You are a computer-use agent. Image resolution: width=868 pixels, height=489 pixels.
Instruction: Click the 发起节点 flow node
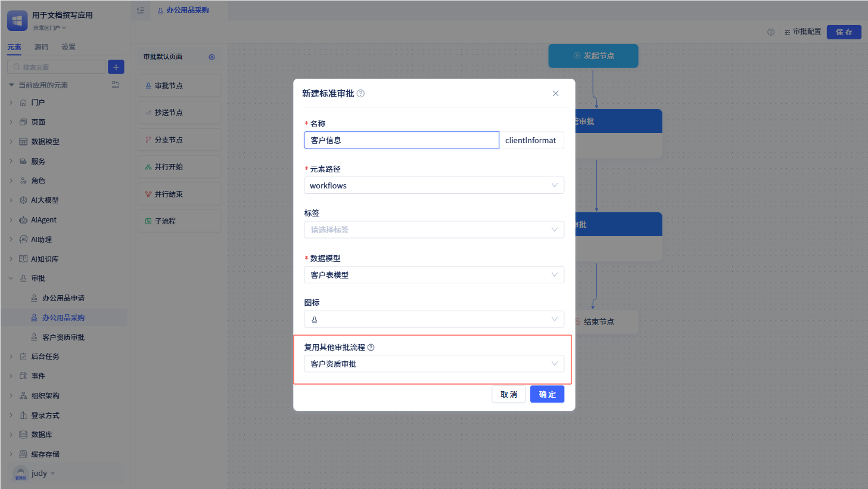pos(593,55)
